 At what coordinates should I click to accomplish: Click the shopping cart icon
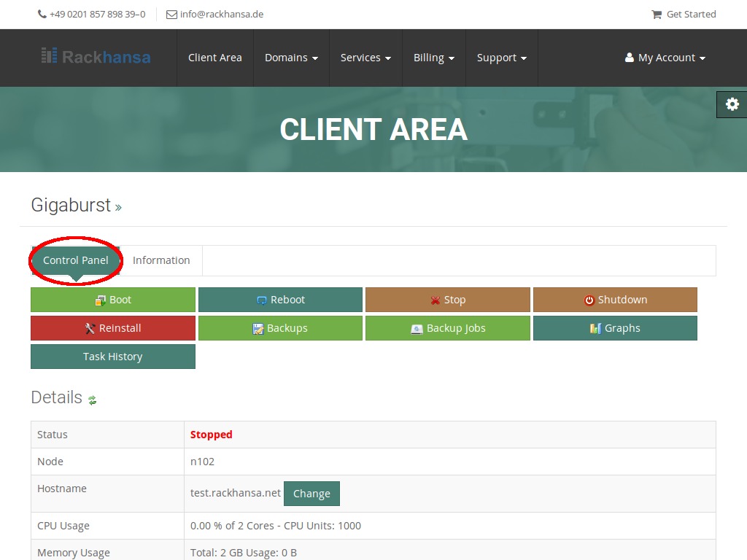click(x=657, y=15)
